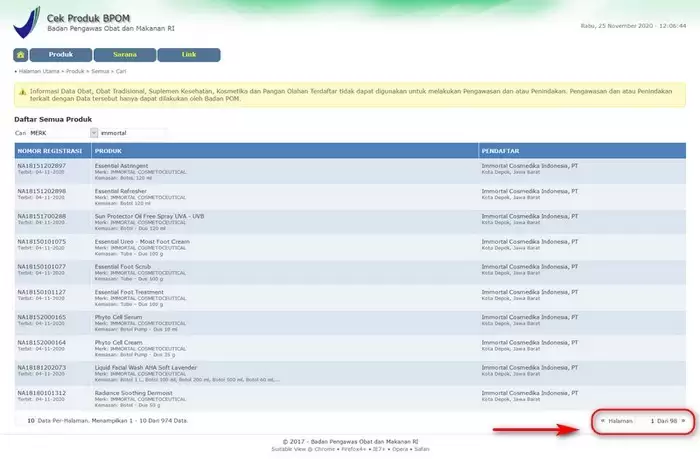Open the Produk menu
This screenshot has width=700, height=459.
[x=61, y=54]
